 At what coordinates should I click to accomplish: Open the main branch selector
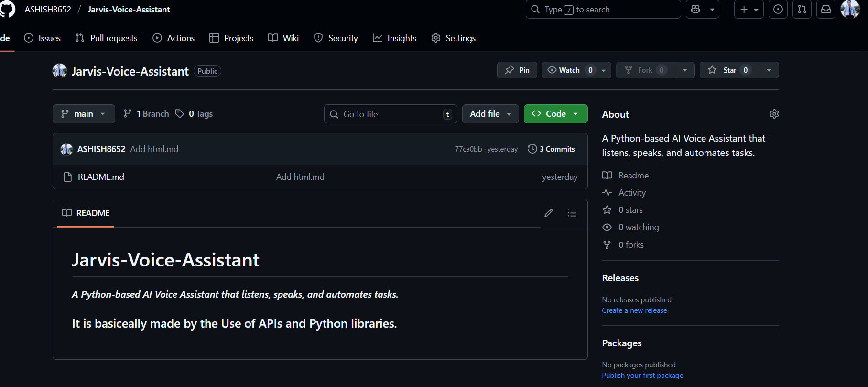(x=84, y=114)
